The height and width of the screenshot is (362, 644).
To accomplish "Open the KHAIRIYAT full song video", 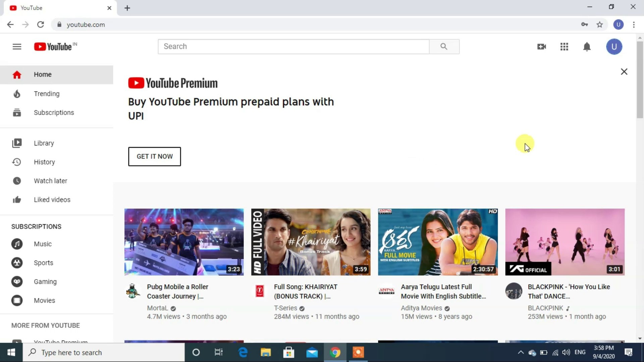I will 311,242.
